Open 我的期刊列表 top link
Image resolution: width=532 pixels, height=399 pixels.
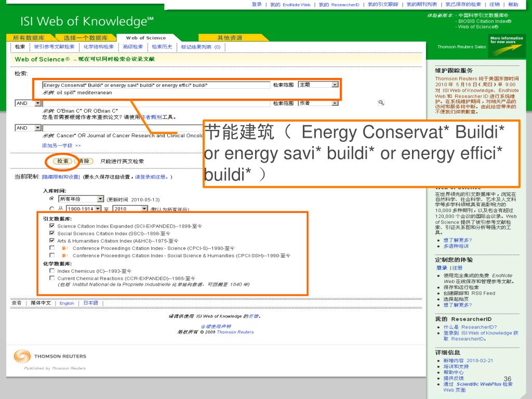(x=422, y=4)
